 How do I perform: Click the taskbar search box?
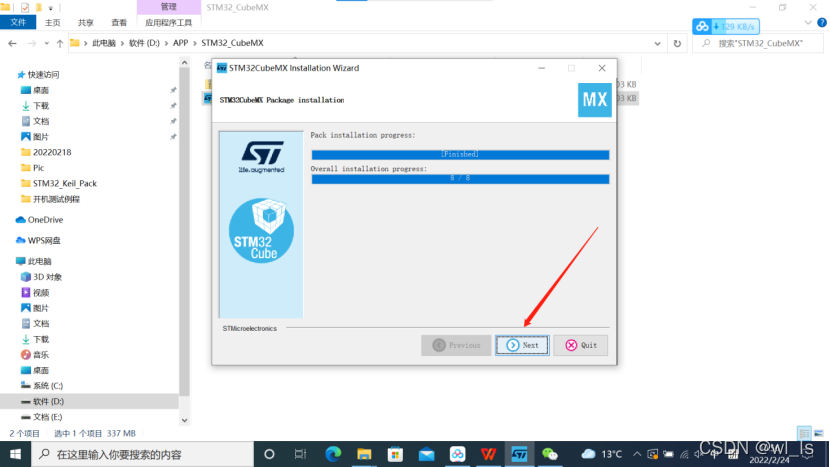click(x=142, y=454)
